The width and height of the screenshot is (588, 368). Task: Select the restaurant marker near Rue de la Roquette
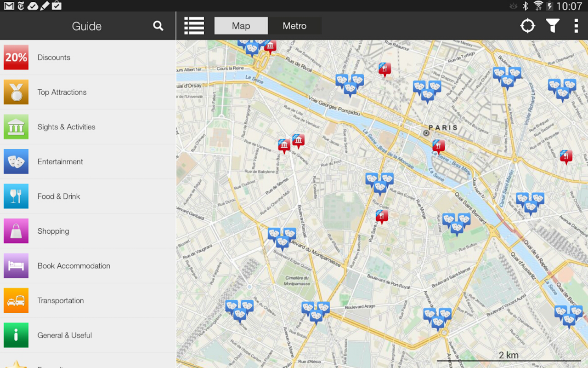(566, 157)
